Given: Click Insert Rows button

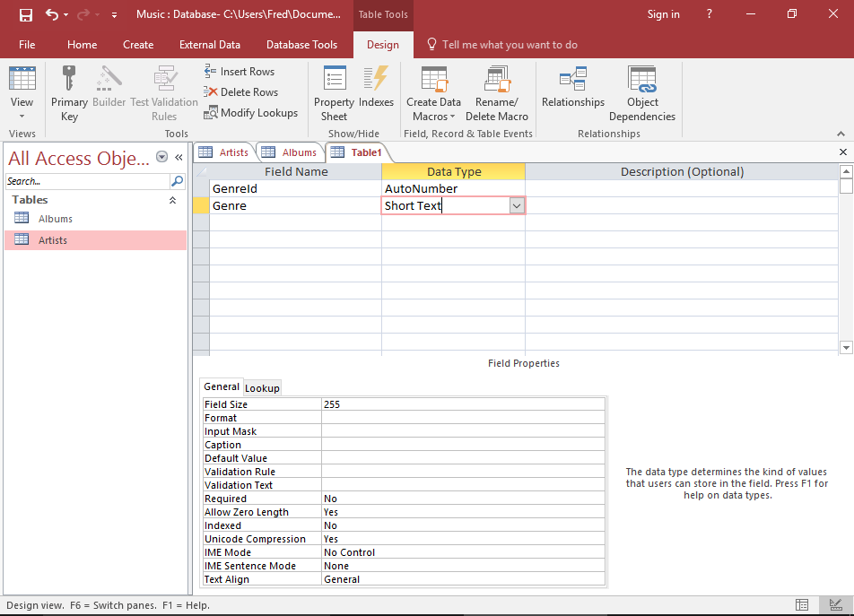Looking at the screenshot, I should click(x=240, y=72).
